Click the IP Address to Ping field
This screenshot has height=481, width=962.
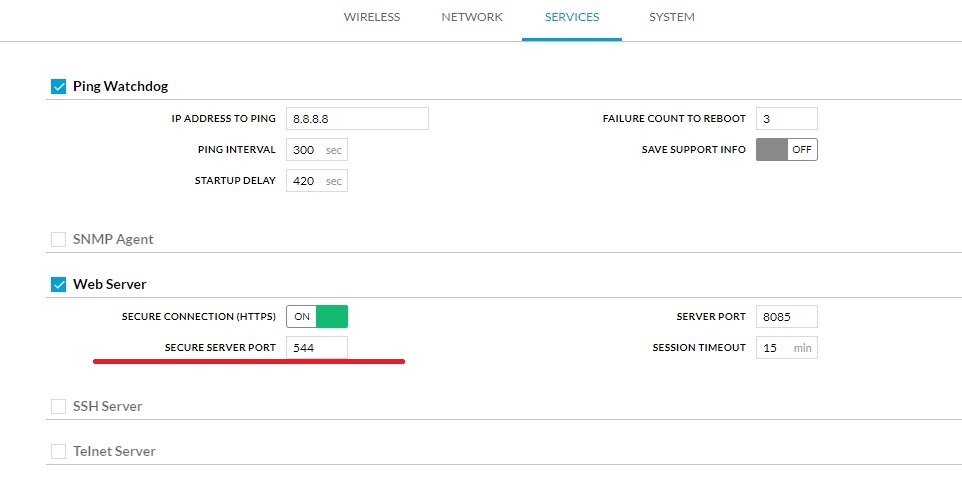(x=357, y=119)
